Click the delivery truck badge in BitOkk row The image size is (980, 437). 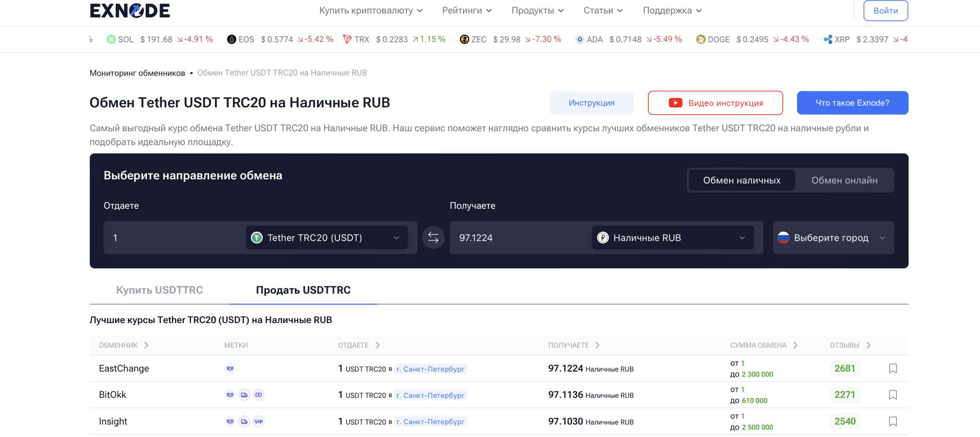click(x=244, y=395)
